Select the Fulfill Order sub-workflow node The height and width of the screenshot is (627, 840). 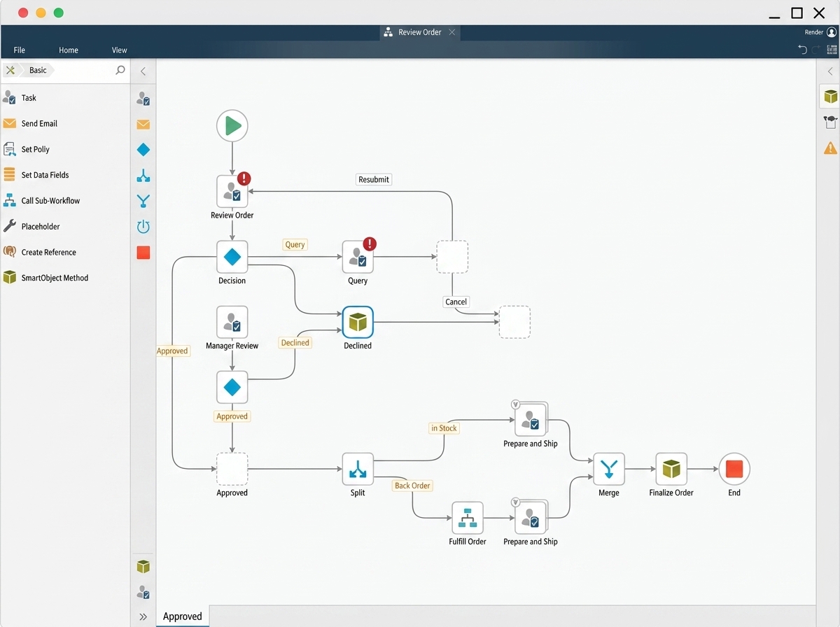(x=468, y=518)
